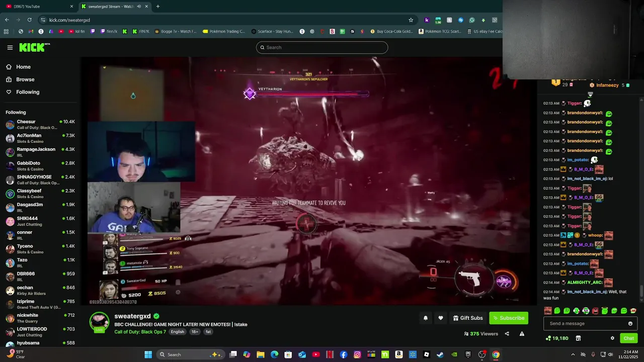Screen dimensions: 644x362
Task: Click the notification bell for sweatergxd
Action: tap(426, 318)
